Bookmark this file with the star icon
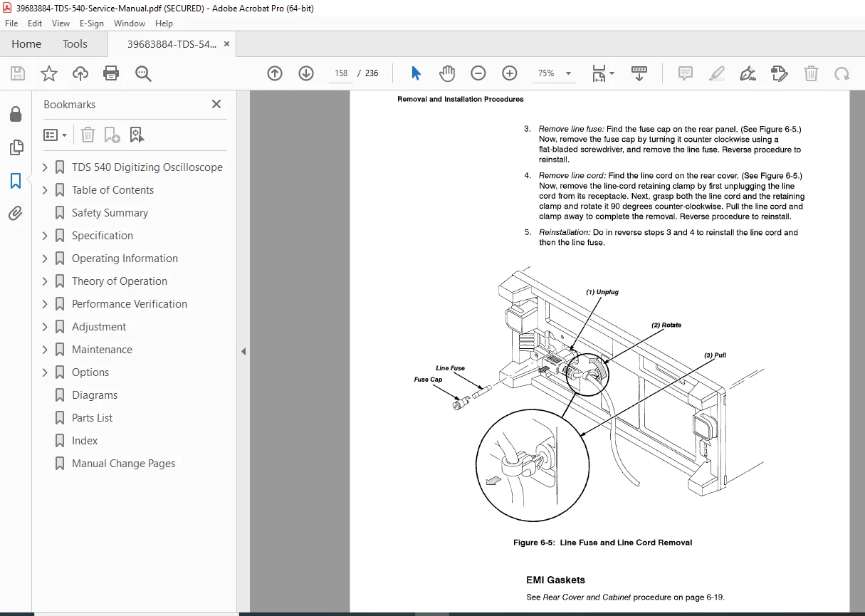Viewport: 865px width, 616px height. [49, 73]
